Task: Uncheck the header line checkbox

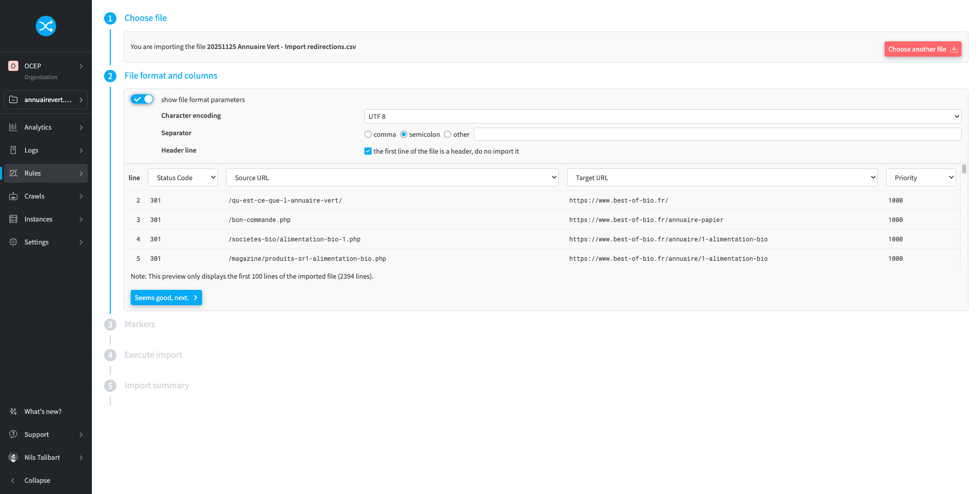Action: (x=368, y=151)
